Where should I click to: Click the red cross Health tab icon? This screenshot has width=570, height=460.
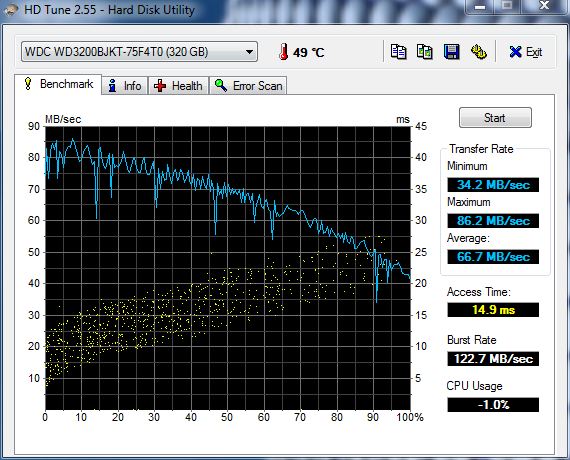[x=160, y=86]
